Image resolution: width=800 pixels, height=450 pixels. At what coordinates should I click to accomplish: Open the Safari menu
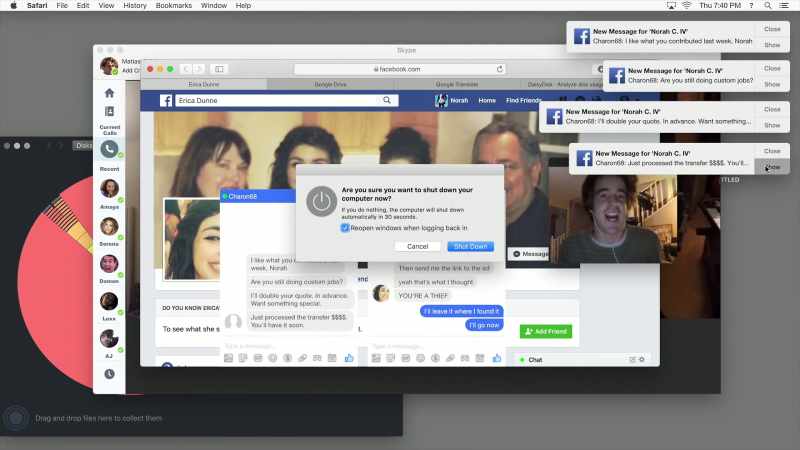pos(37,6)
